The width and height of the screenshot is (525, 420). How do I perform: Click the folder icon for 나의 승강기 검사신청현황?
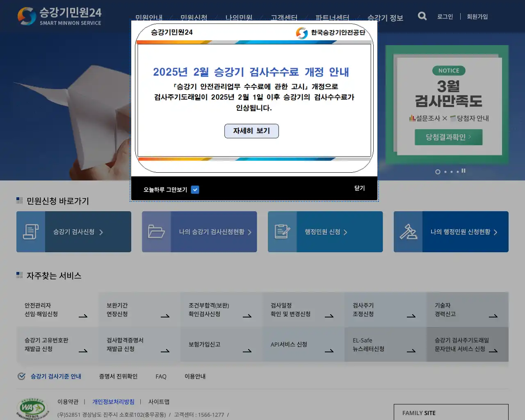156,232
